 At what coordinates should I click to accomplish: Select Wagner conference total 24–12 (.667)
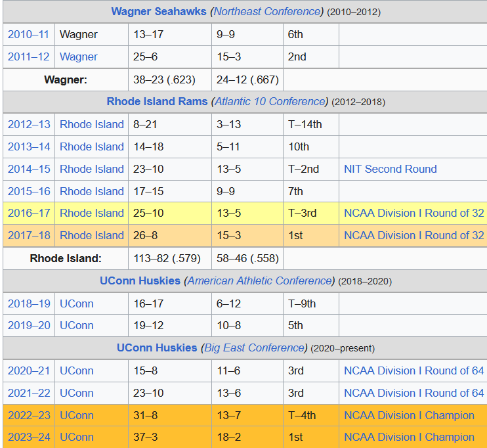[247, 79]
